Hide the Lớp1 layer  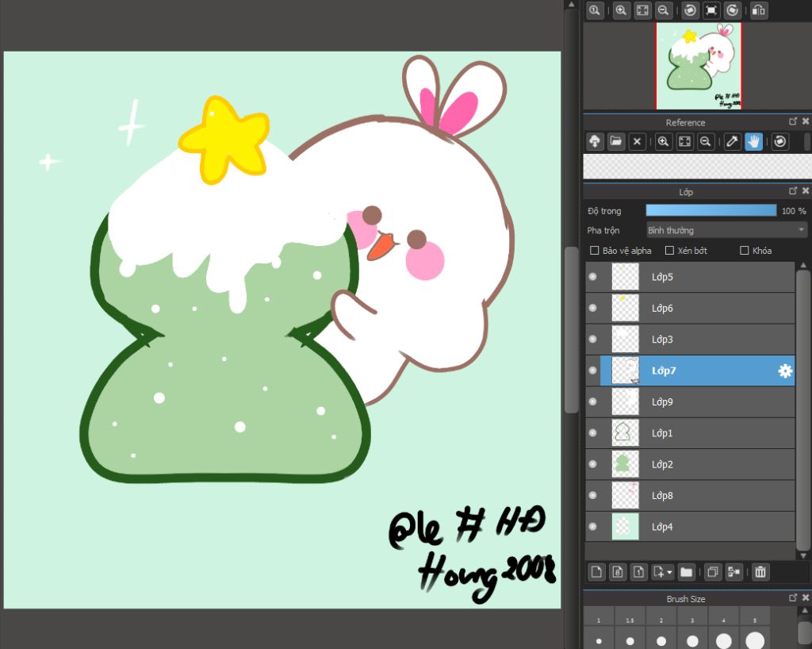tap(593, 432)
